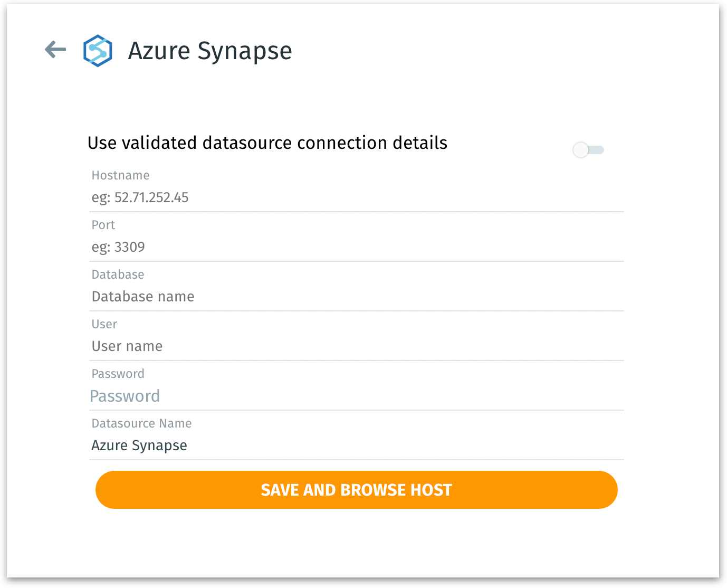Click the Azure Synapse hexagon logo
Image resolution: width=727 pixels, height=588 pixels.
click(98, 51)
